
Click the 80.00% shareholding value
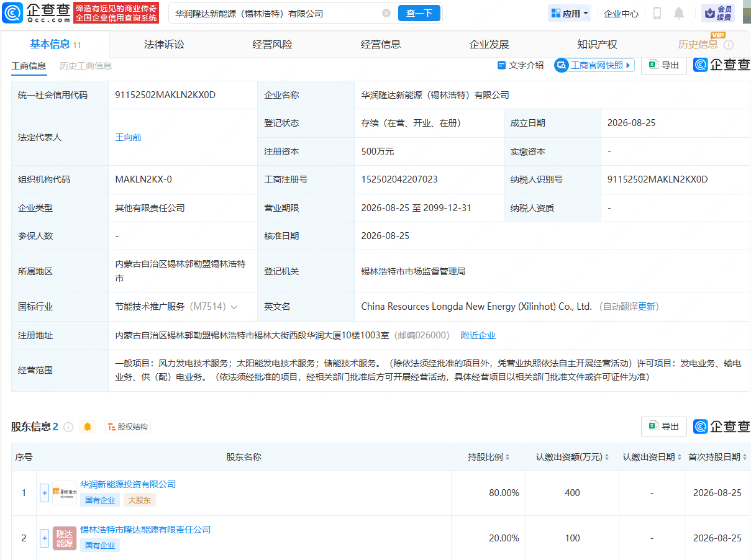(504, 493)
